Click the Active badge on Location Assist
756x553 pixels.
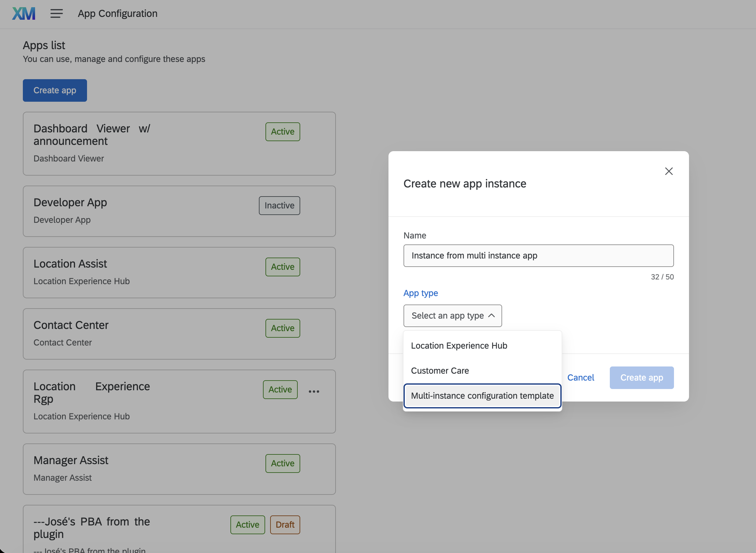click(x=283, y=267)
